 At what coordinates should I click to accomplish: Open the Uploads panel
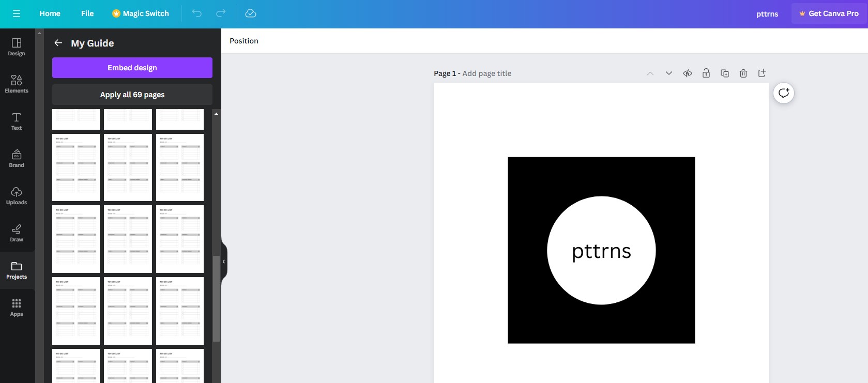point(17,196)
